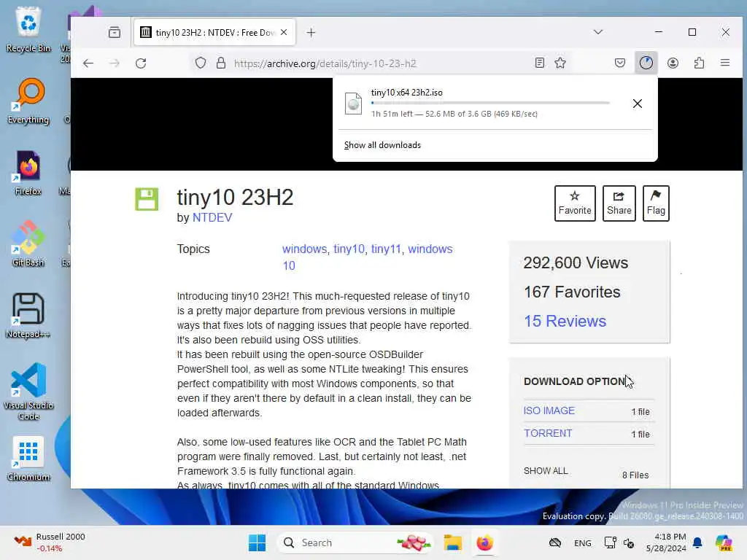Open Notepad++ desktop shortcut
This screenshot has width=747, height=560.
pos(28,315)
